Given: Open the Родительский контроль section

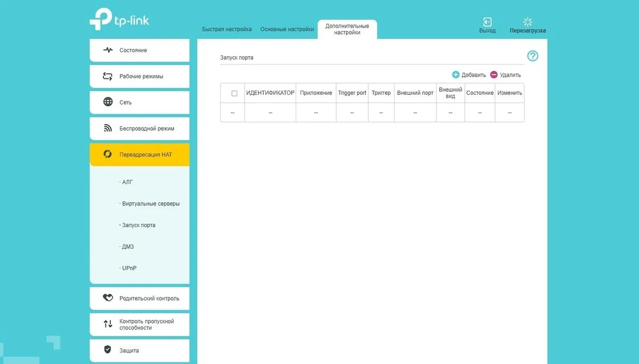Looking at the screenshot, I should point(140,298).
